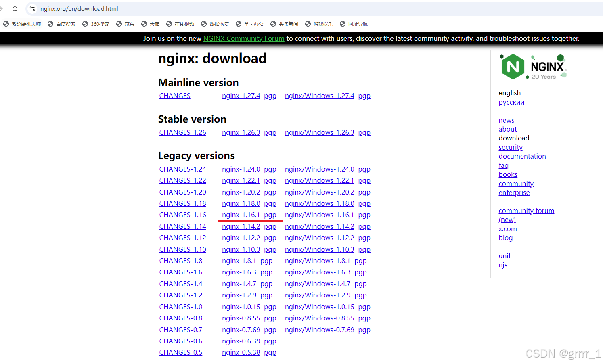Open blog link in sidebar

pyautogui.click(x=505, y=238)
